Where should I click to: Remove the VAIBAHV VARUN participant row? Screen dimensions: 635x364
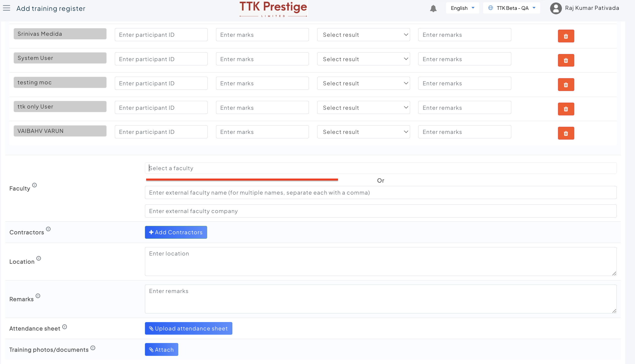click(566, 133)
